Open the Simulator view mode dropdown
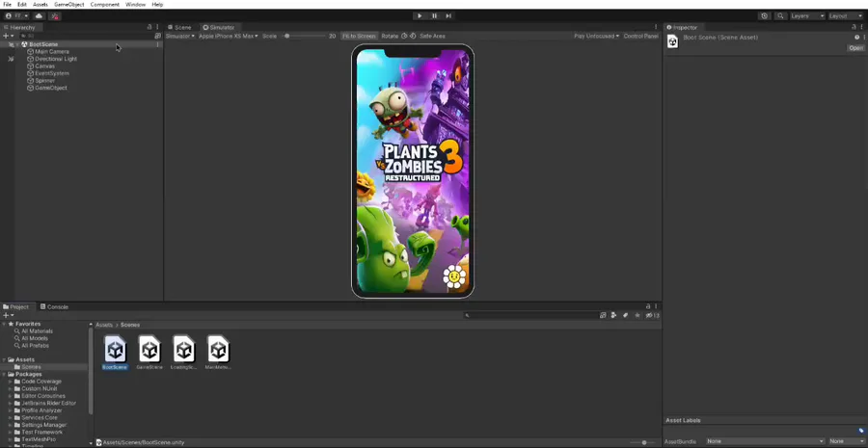 (x=180, y=36)
